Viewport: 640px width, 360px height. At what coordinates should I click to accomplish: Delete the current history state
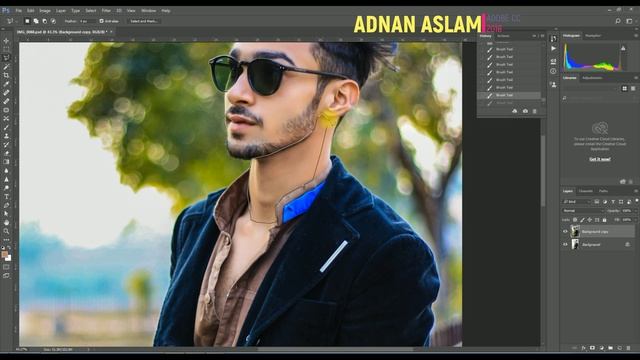click(x=534, y=111)
